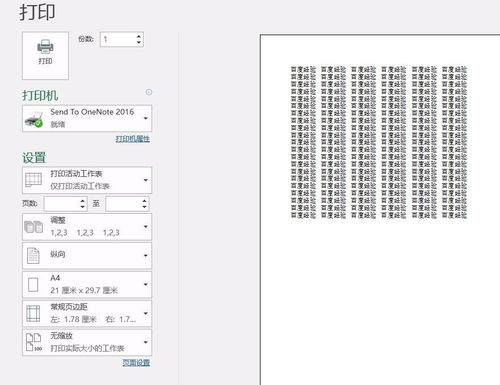Click the printer icon beside Send To OneNote 2016
The width and height of the screenshot is (500, 385).
point(34,119)
